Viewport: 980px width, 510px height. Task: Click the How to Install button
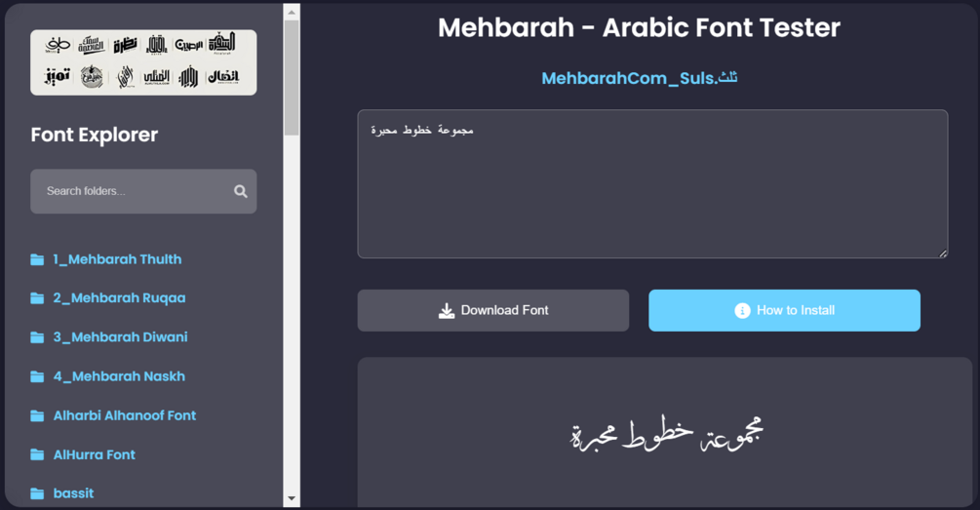pyautogui.click(x=784, y=311)
